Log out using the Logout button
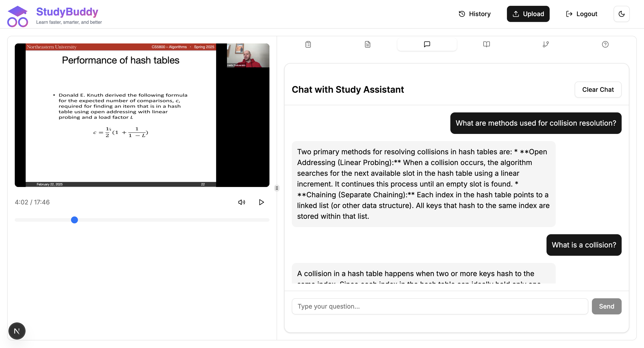 coord(581,14)
